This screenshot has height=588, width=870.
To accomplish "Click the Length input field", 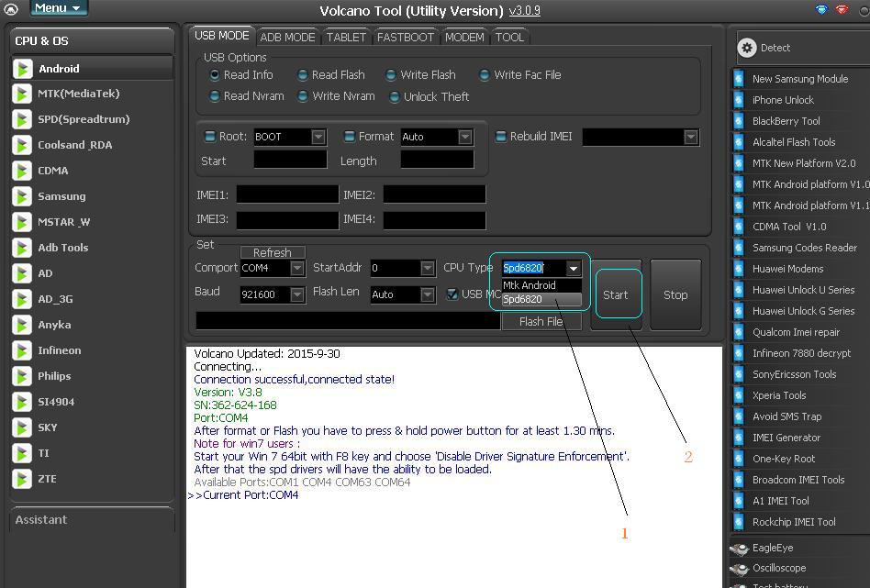I will point(437,161).
